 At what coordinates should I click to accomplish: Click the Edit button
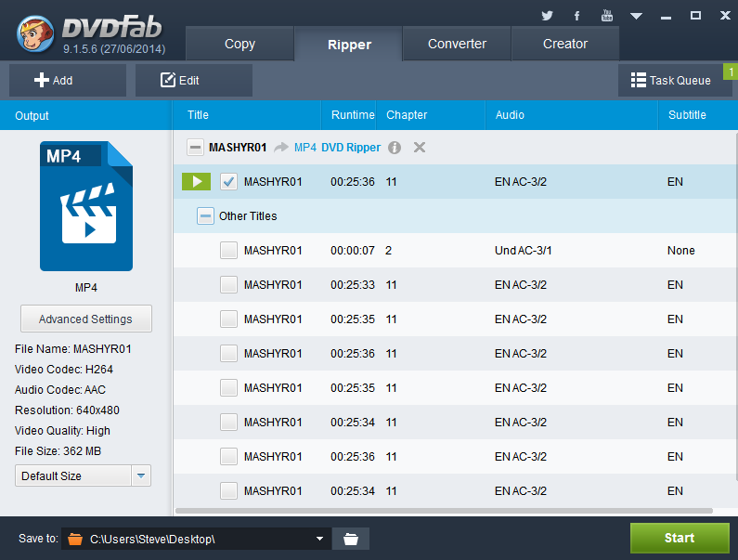click(193, 81)
